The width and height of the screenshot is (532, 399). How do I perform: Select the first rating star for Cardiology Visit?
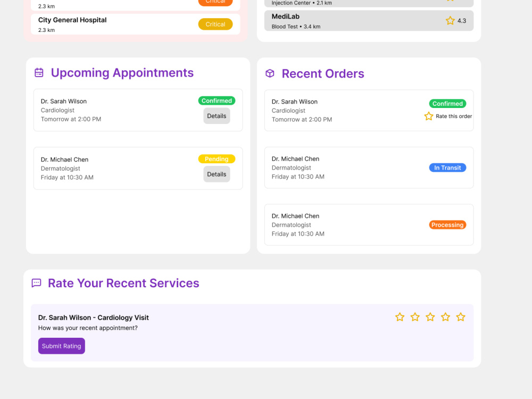pos(400,317)
